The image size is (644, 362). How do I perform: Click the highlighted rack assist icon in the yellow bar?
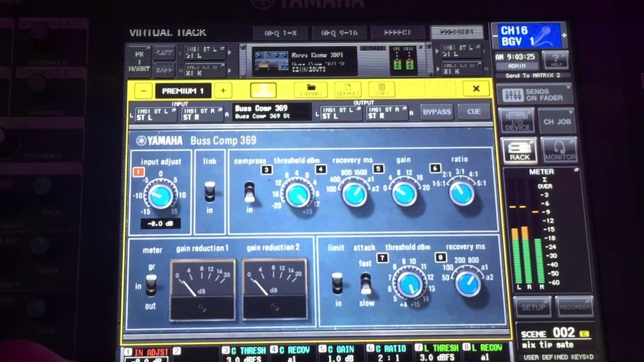click(x=263, y=90)
